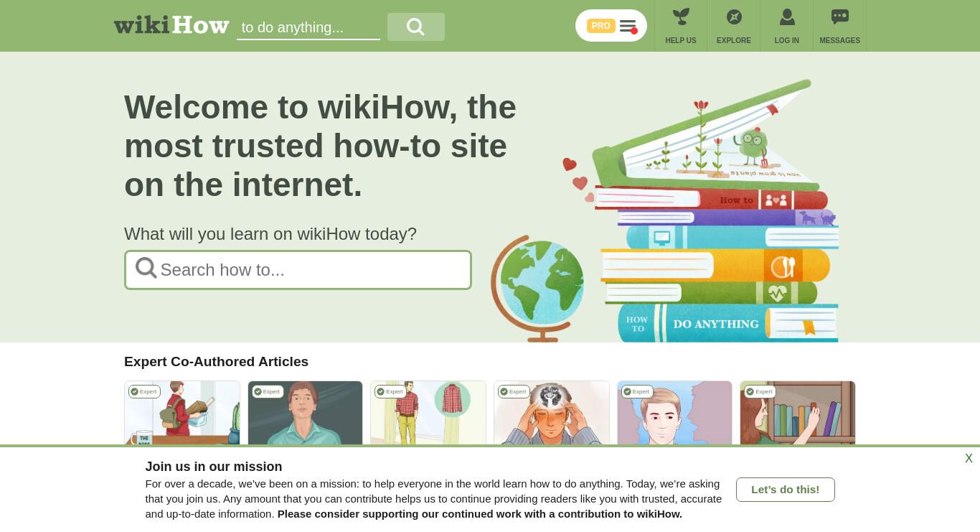Click the 'Search how to...' input field
Viewport: 980px width, 532px height.
pos(298,270)
